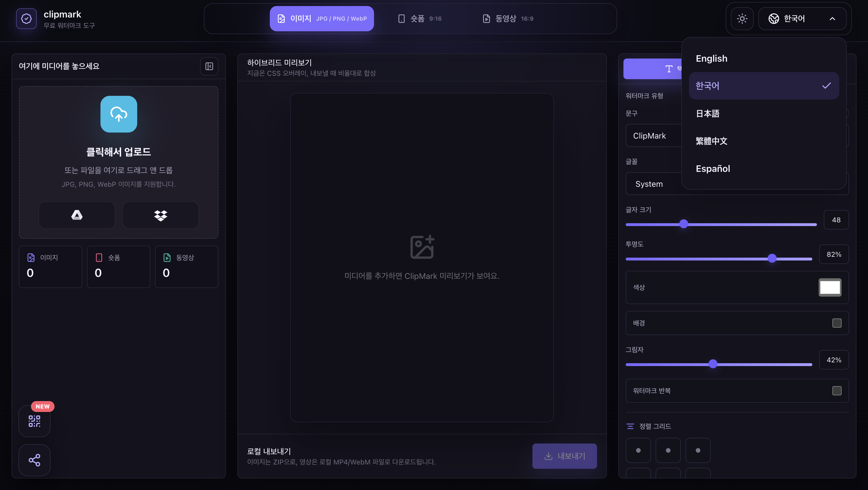
Task: Click the 이미지 counter card
Action: 51,267
